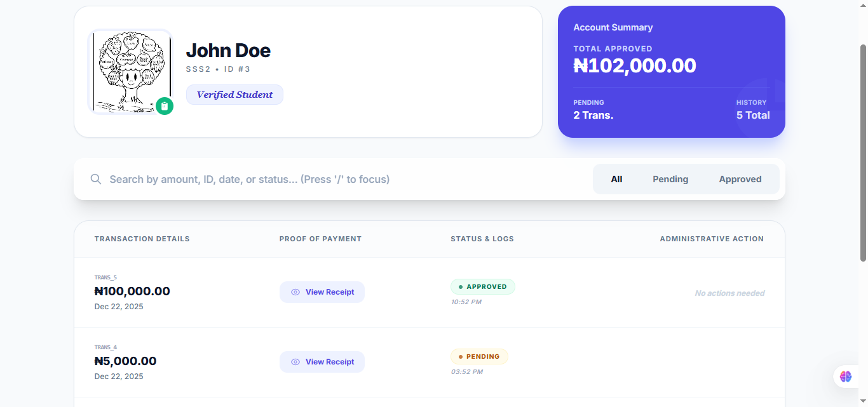Click the Administrative Action column header
The image size is (868, 407).
pyautogui.click(x=712, y=239)
